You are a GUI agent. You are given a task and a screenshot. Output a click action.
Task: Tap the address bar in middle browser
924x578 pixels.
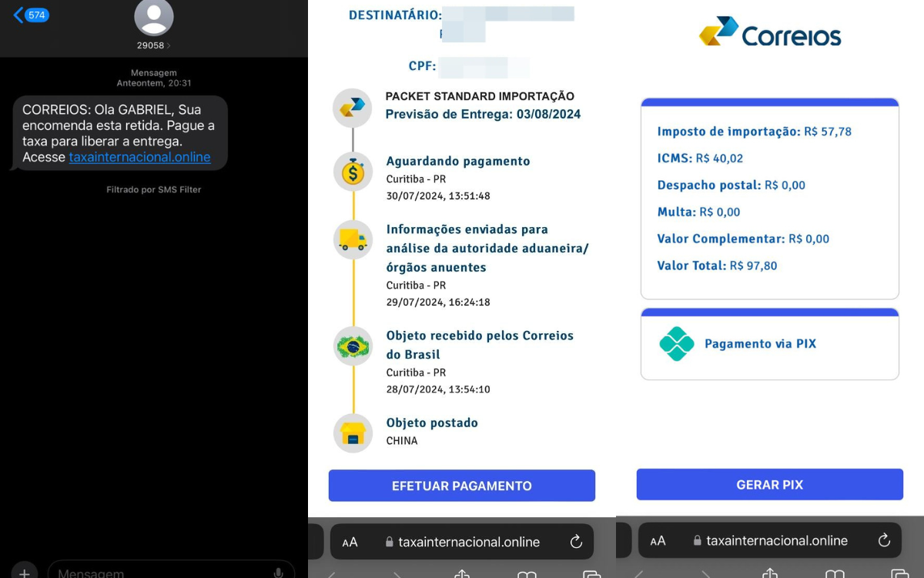tap(462, 542)
